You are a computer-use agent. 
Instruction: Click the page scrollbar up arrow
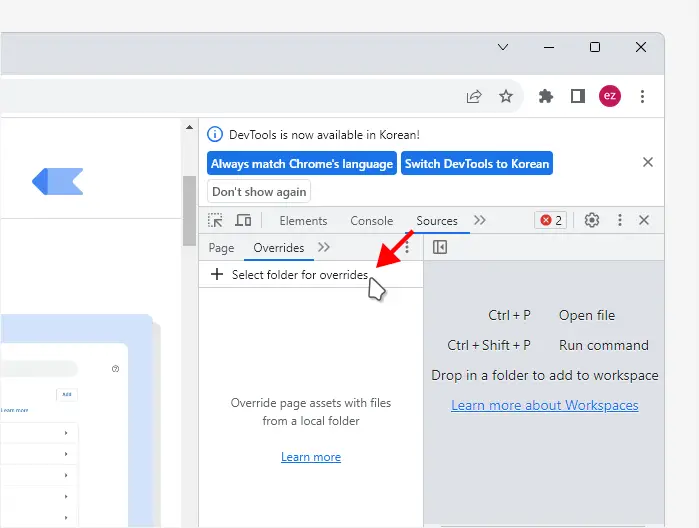pos(189,128)
